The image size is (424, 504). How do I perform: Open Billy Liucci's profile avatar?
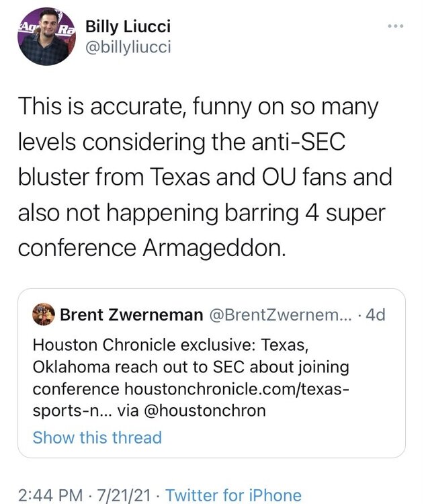click(46, 37)
